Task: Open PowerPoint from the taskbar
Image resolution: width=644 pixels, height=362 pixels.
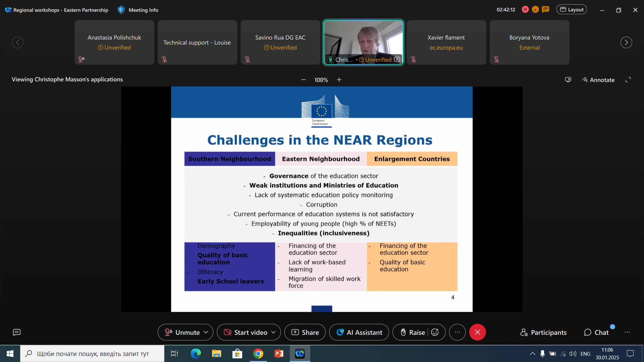Action: click(x=279, y=354)
